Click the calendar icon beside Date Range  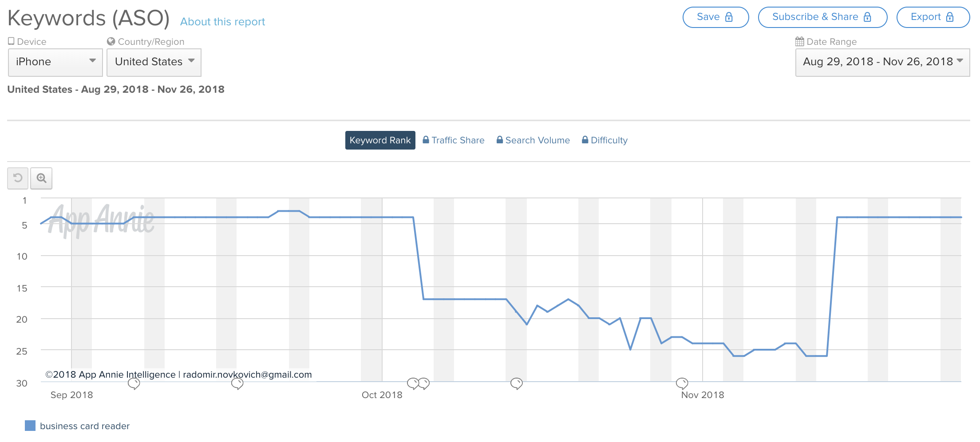click(799, 42)
